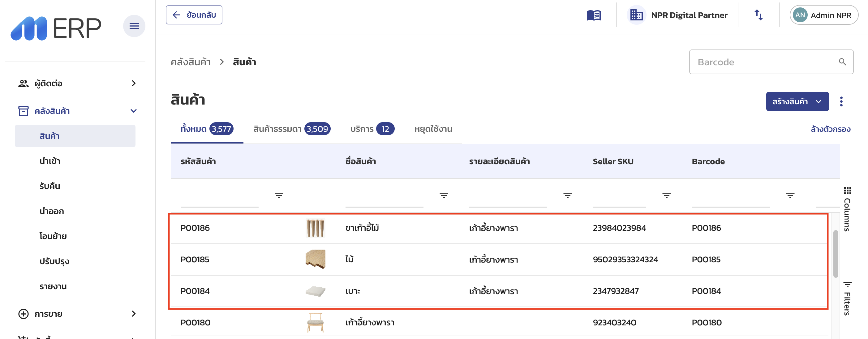Open the hamburger menu beside ERP logo
Viewport: 868px width, 339px height.
[134, 26]
